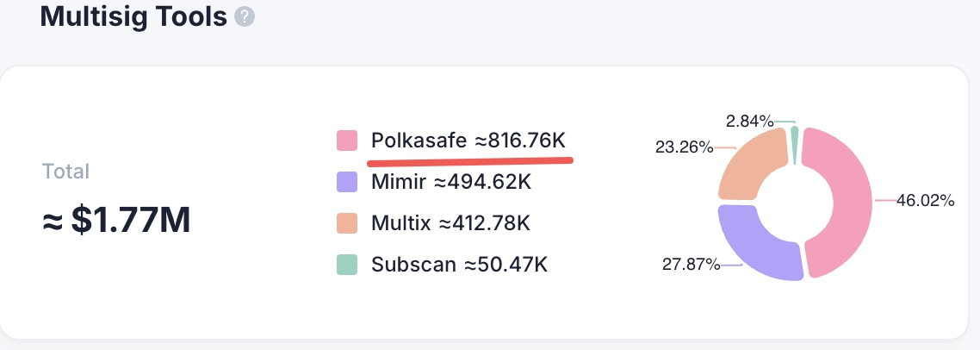Click the grey Total label
The width and height of the screenshot is (980, 350).
pos(65,172)
